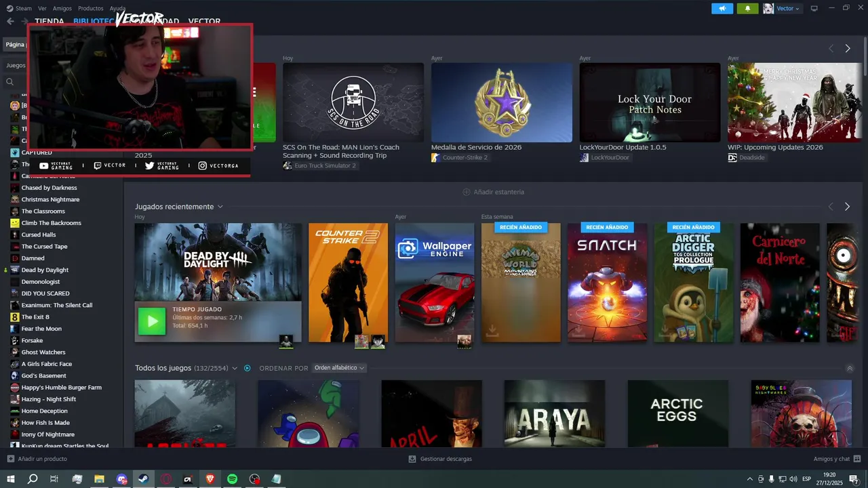868x488 pixels.
Task: Select Climb The Backrooms in the list
Action: pos(51,223)
